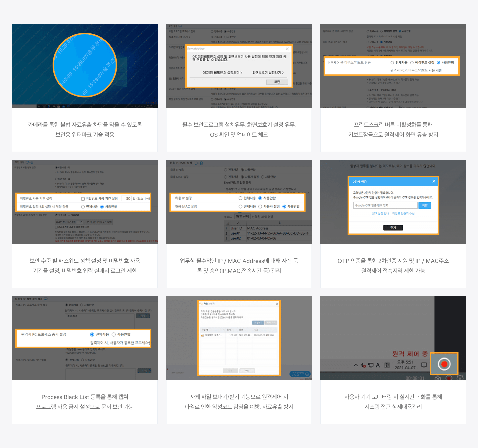Click the camera screenshot icon in recording bar
This screenshot has height=448, width=478.
438,379
